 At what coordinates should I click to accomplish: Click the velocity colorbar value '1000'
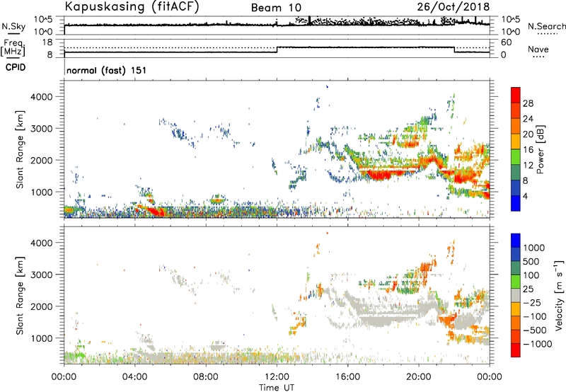tap(534, 248)
